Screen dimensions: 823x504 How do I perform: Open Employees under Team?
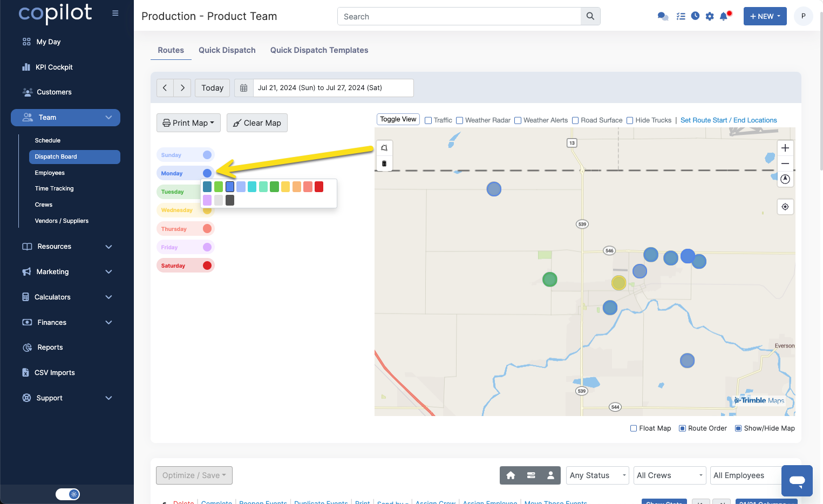click(x=50, y=173)
